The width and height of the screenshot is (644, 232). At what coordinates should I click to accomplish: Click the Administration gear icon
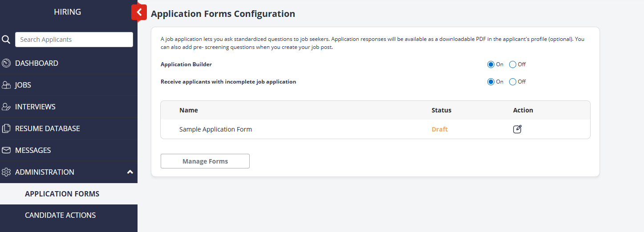6,172
